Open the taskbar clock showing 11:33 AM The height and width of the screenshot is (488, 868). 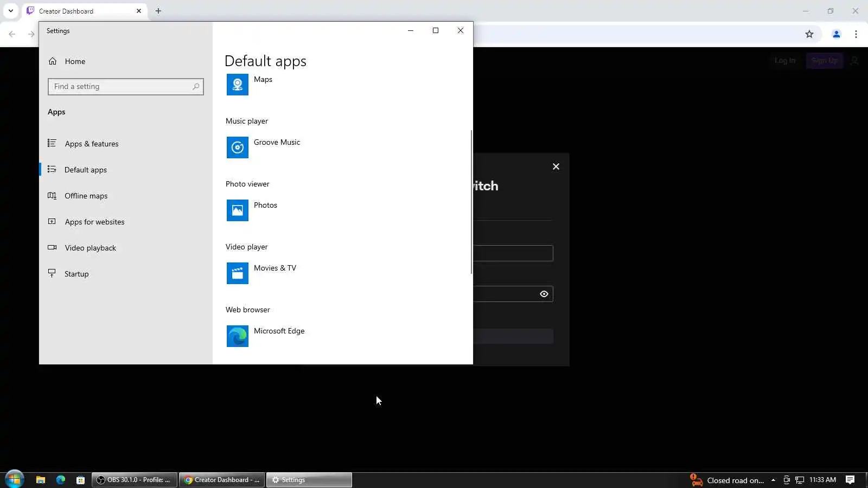pos(822,480)
